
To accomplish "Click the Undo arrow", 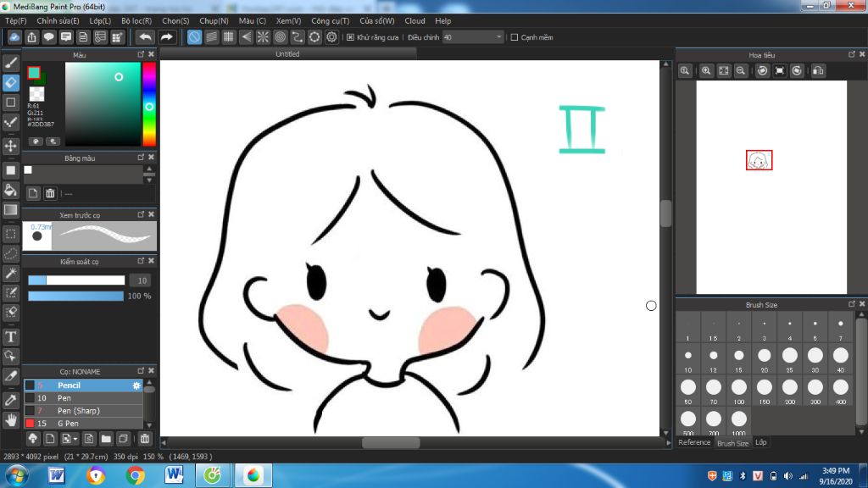I will pos(145,37).
